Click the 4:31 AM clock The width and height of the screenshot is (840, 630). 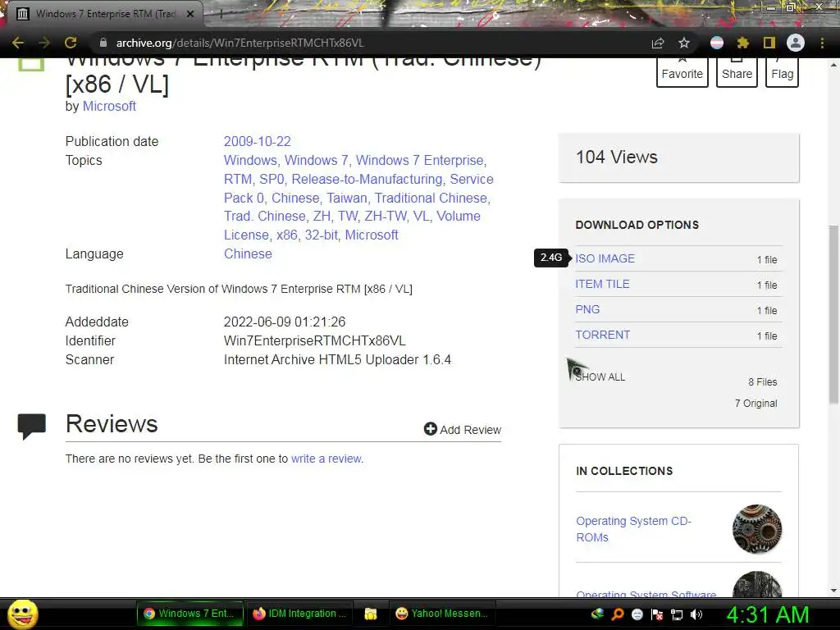(x=768, y=614)
